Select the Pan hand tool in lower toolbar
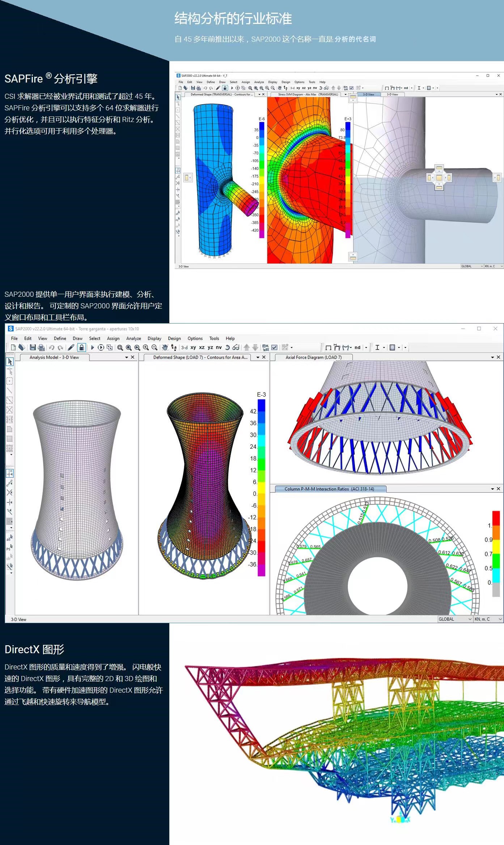The image size is (504, 845). 165,347
